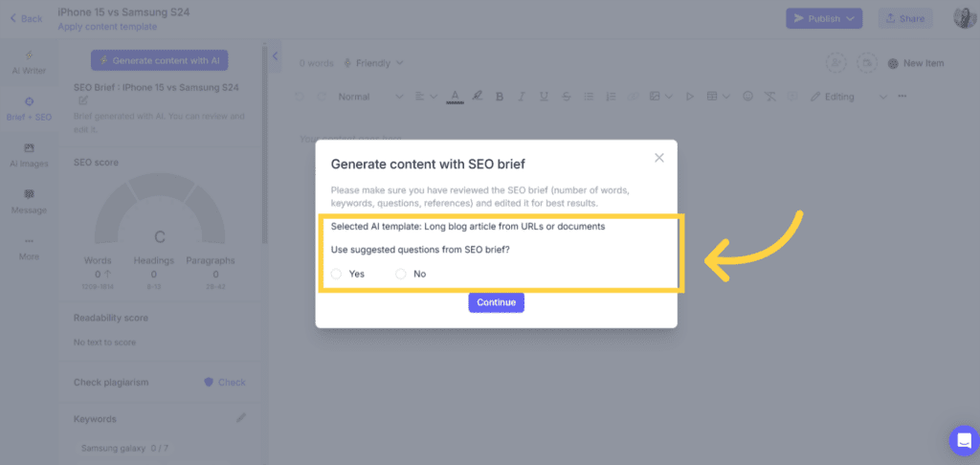
Task: Collapse the side panel with chevron
Action: point(275,56)
